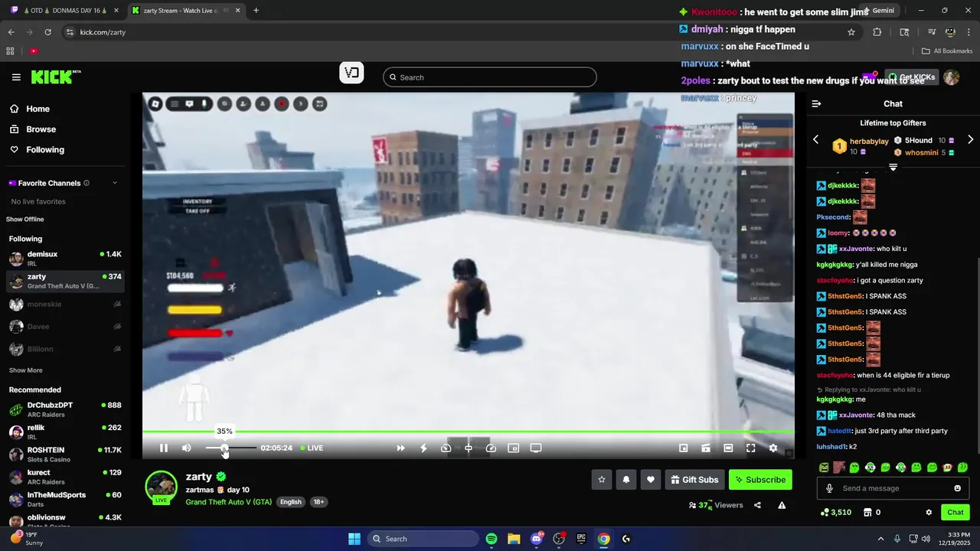Click the English language tag
The height and width of the screenshot is (551, 980).
[290, 502]
